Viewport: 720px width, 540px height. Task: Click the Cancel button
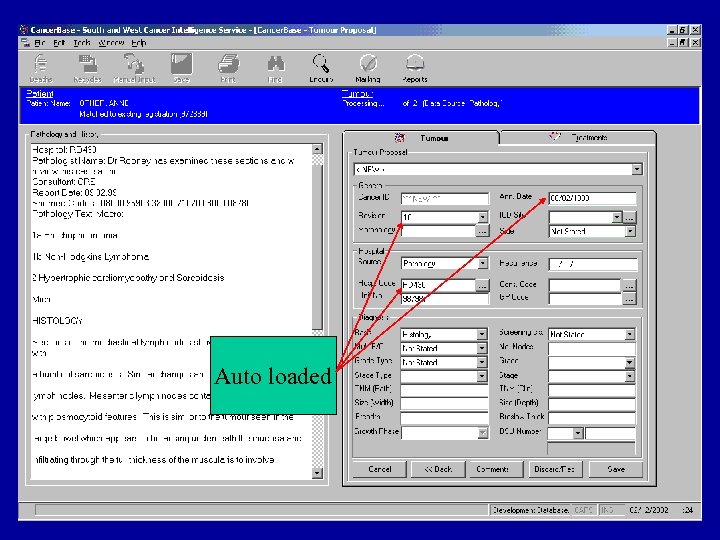click(x=380, y=469)
